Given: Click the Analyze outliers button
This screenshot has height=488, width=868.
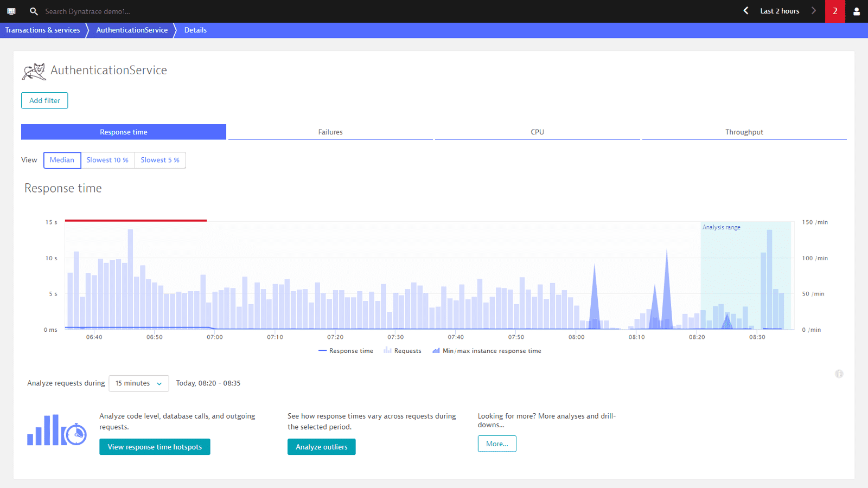Looking at the screenshot, I should 322,447.
